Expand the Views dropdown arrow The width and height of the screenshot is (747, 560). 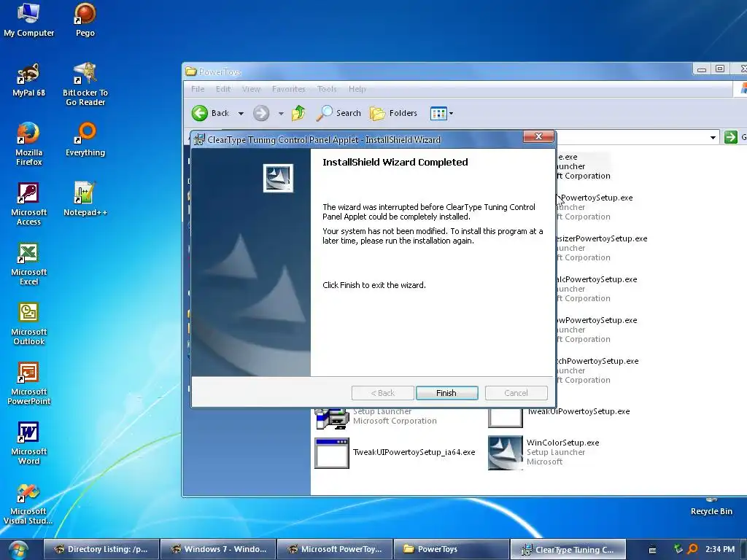(x=451, y=113)
